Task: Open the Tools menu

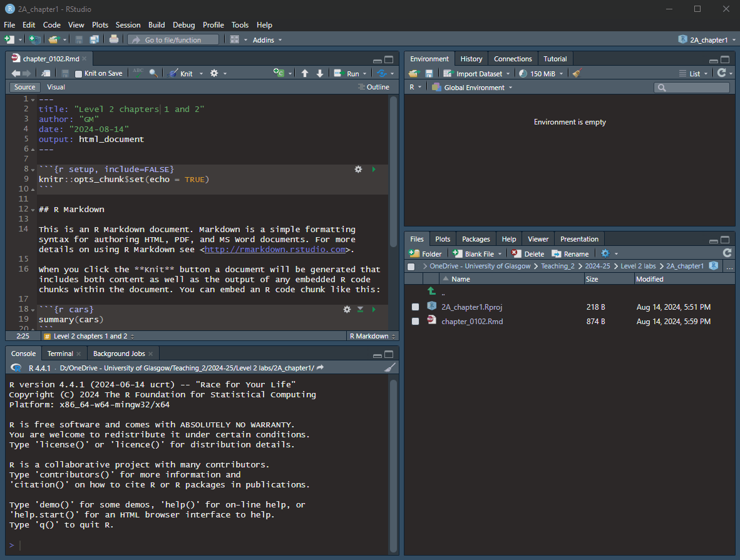Action: [240, 25]
